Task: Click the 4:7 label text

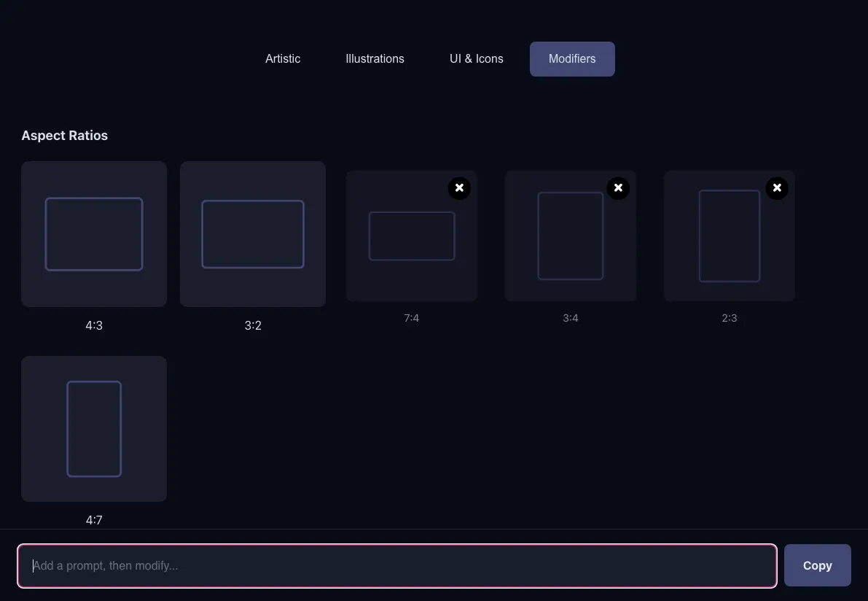Action: tap(94, 520)
